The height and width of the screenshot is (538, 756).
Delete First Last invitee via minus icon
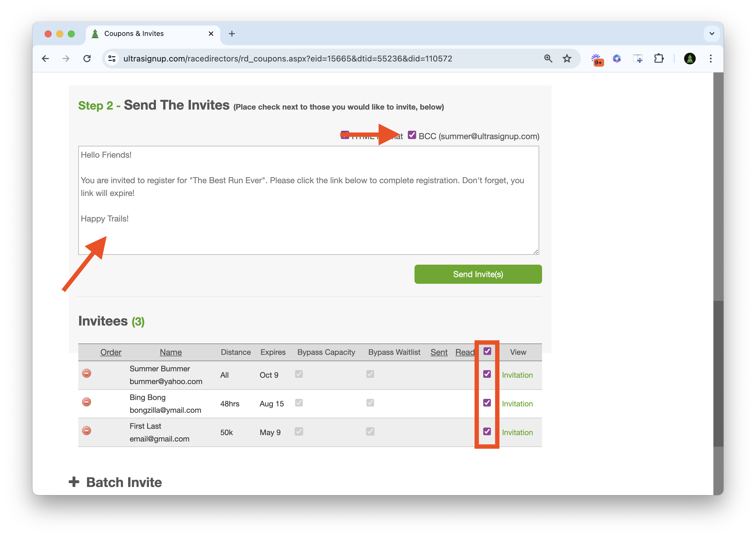pos(86,431)
